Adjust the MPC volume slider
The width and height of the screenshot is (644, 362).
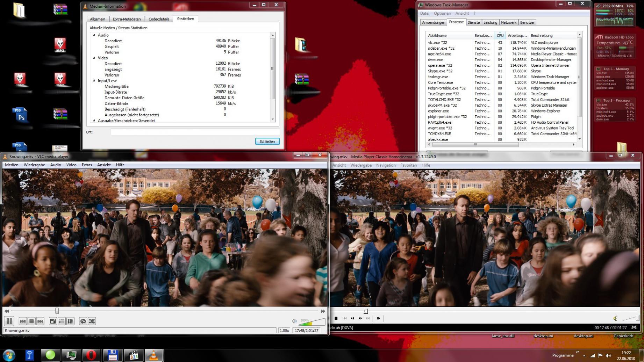click(631, 318)
